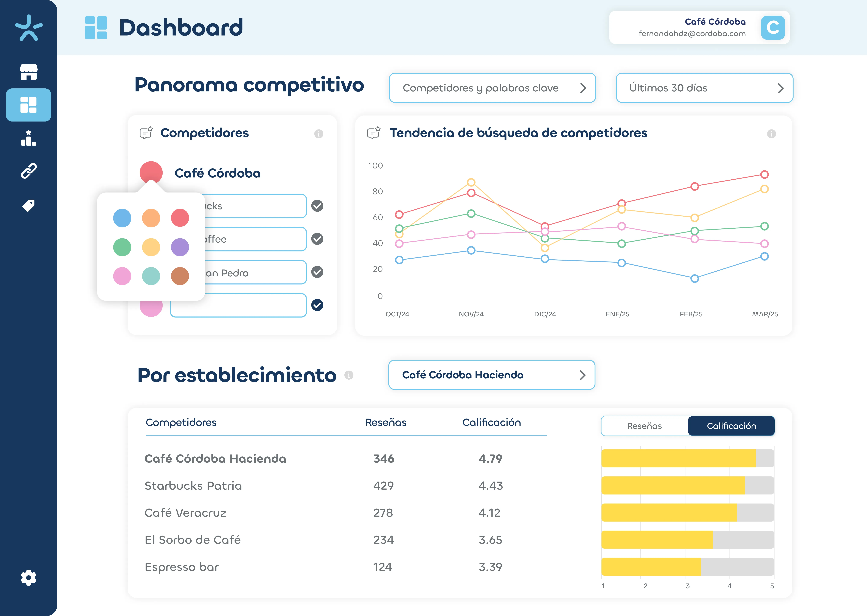
Task: Toggle checkmark next to San Pedro field
Action: (x=317, y=272)
